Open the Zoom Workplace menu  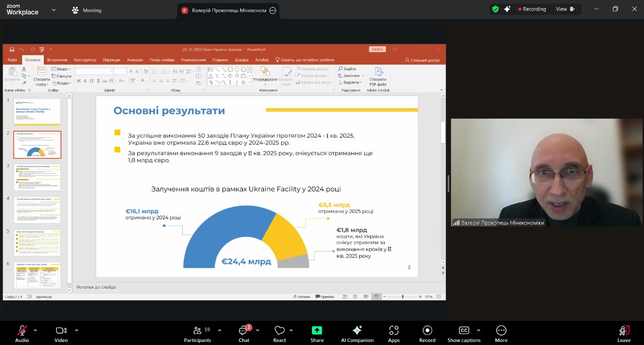(x=30, y=10)
